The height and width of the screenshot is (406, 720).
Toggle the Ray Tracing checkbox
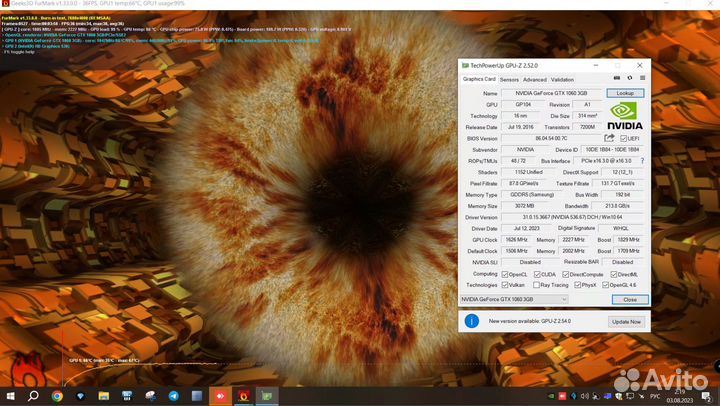[x=536, y=285]
